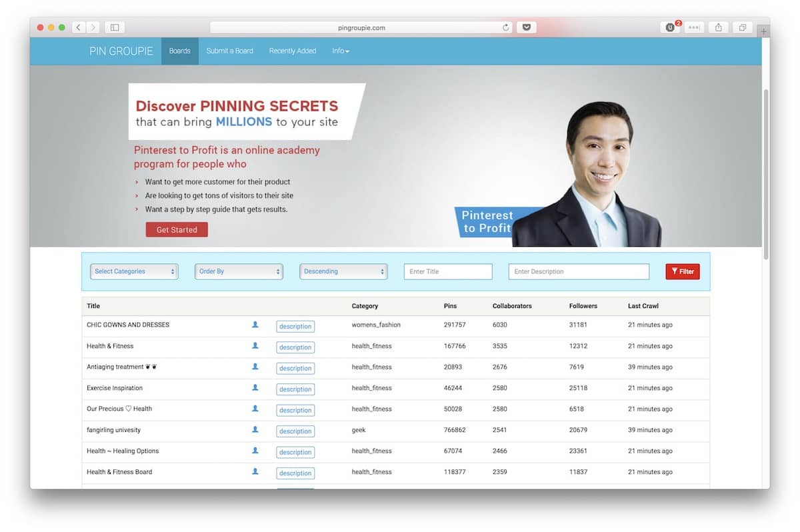The image size is (800, 532).
Task: Show description for Our Precious Health
Action: 295,410
